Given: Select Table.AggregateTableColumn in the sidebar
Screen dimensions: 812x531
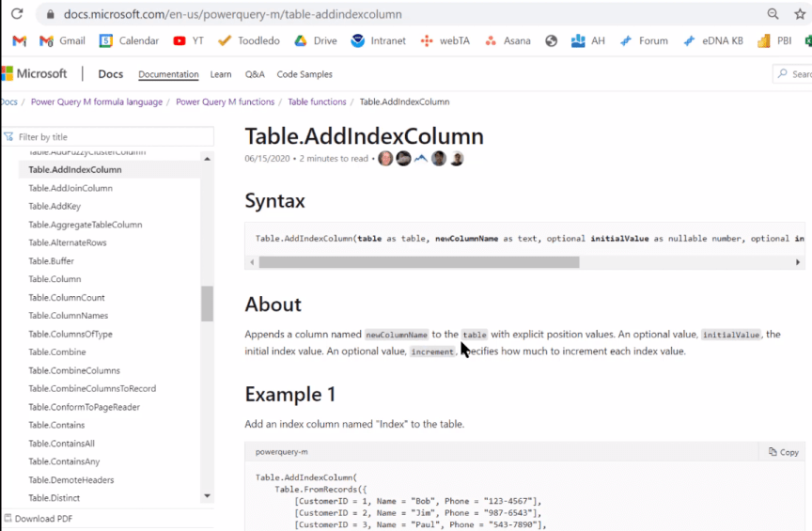Looking at the screenshot, I should click(85, 225).
